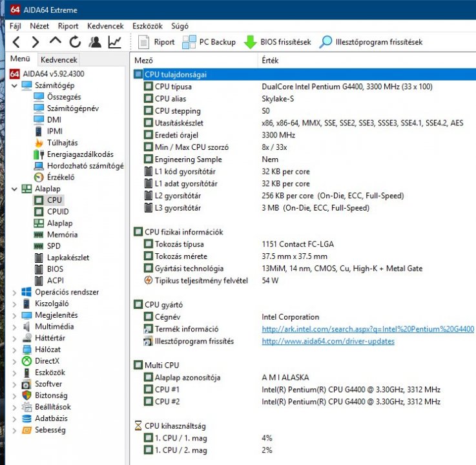Open the Fájl menu
Viewport: 476px width, 465px height.
16,26
